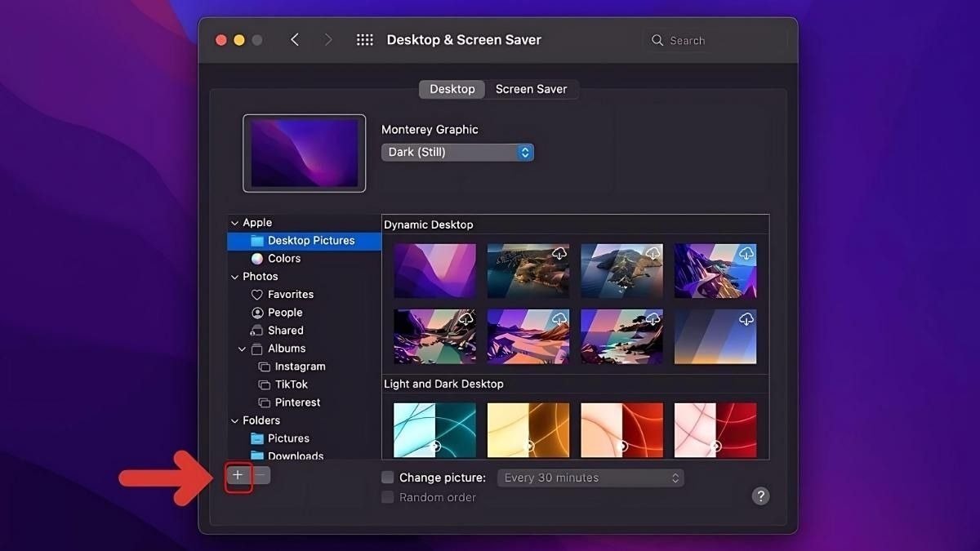Select the People photos item

(x=286, y=312)
